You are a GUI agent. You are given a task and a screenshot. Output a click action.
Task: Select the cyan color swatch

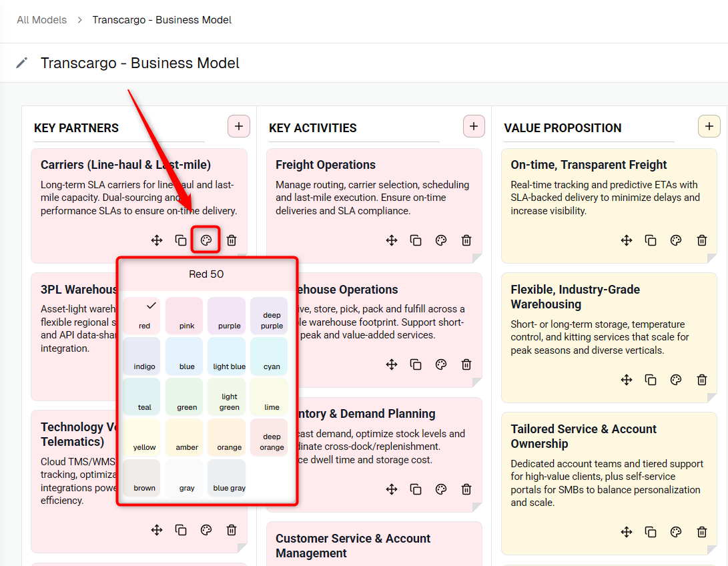(269, 356)
